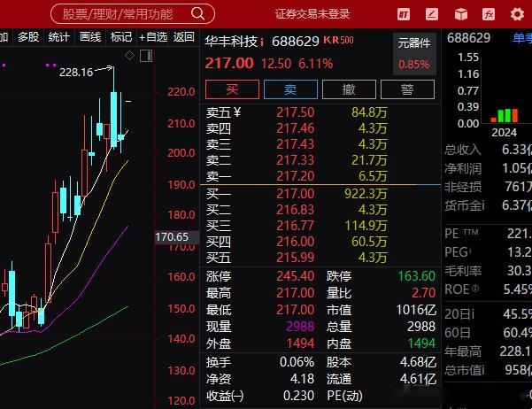
Task: Click the 卖二 price 217.33
Action: tap(296, 160)
